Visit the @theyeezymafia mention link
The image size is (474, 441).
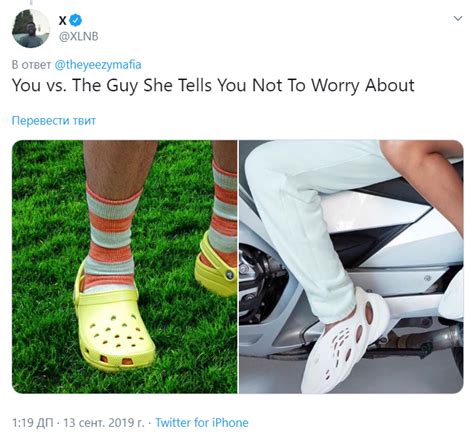click(98, 64)
